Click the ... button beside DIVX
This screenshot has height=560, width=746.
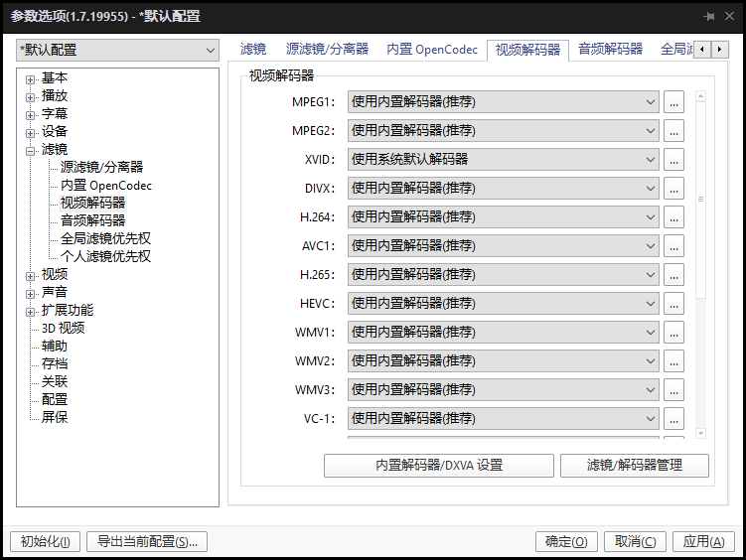pos(673,189)
